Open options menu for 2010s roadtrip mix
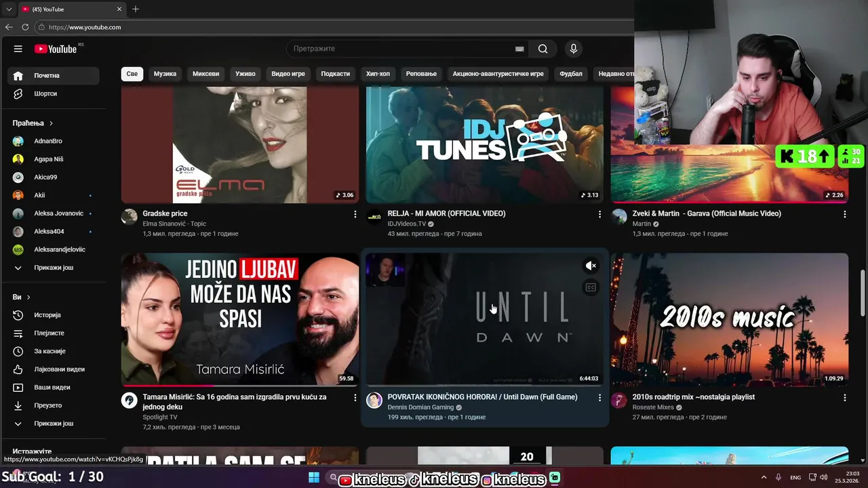The height and width of the screenshot is (488, 868). [x=844, y=398]
